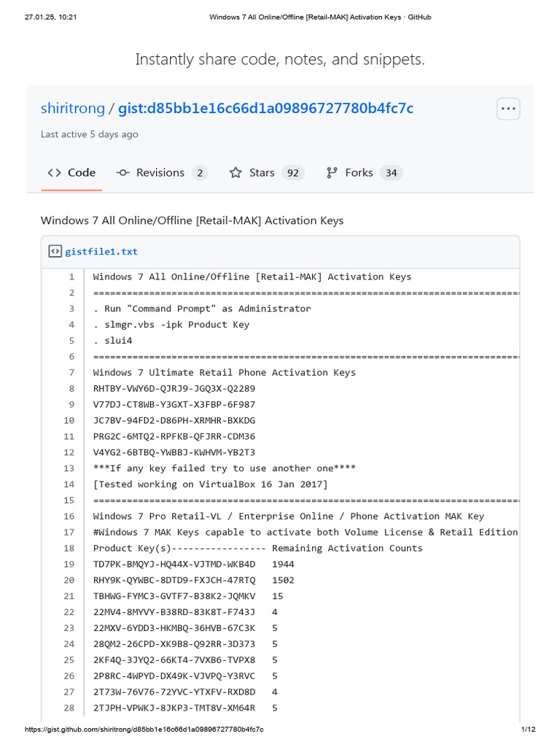
Task: Open the three-dots options menu
Action: (508, 109)
